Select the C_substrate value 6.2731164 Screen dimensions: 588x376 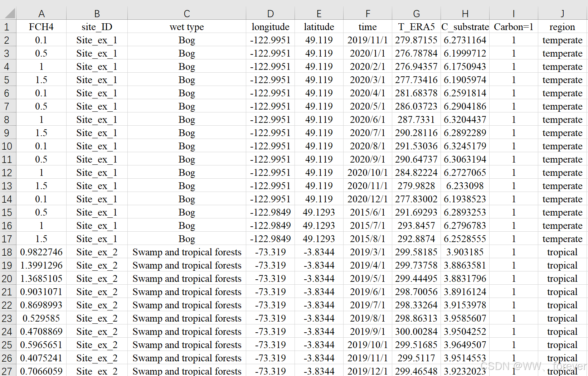point(465,40)
